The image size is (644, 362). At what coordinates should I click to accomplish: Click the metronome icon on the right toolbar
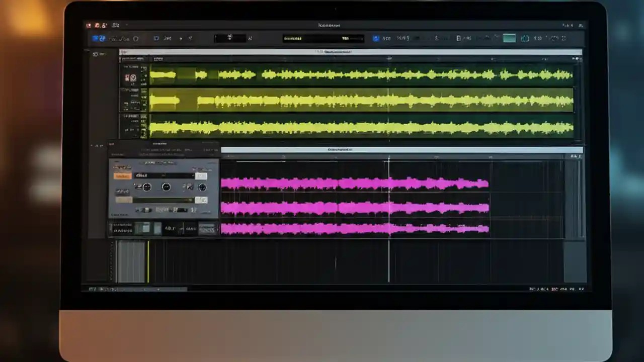(x=525, y=38)
